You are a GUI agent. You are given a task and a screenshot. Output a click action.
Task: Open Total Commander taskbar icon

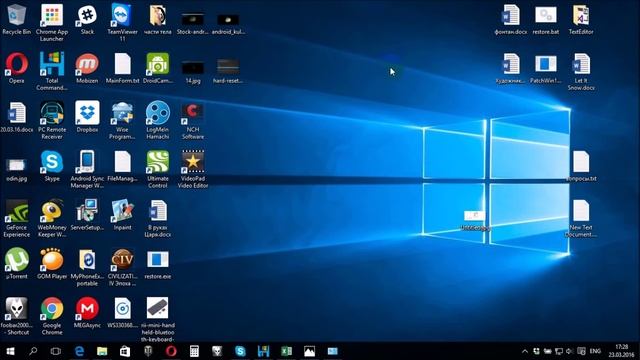click(263, 351)
